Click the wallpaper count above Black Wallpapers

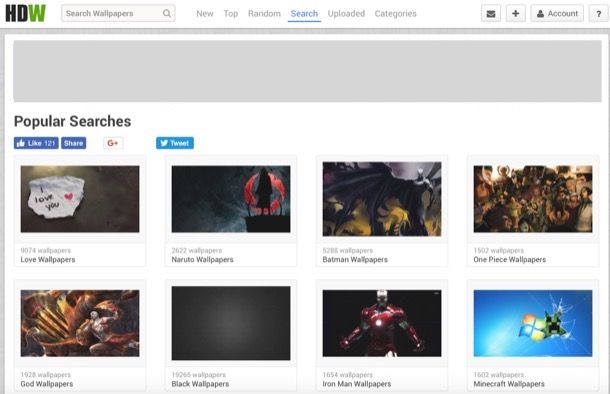[x=198, y=375]
